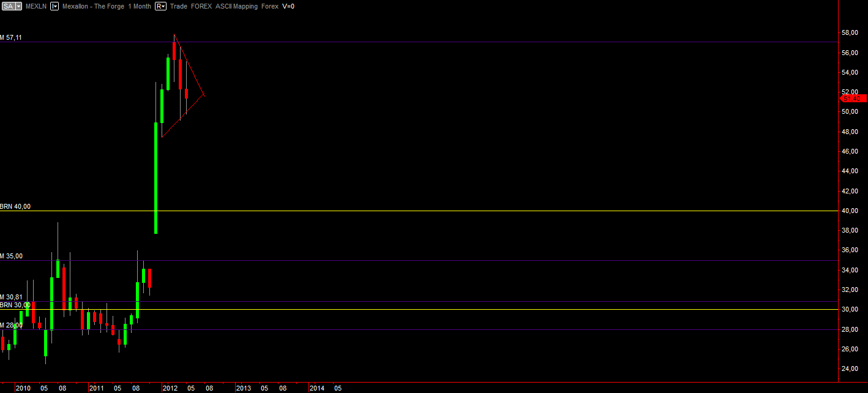This screenshot has width=868, height=393.
Task: Open the interval 'I' dropdown box
Action: pos(54,6)
